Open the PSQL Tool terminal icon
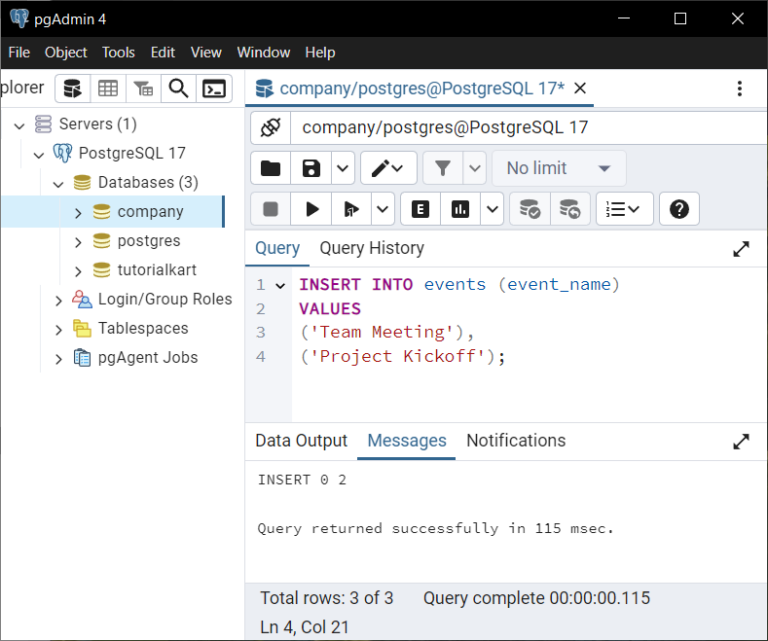The image size is (768, 641). click(214, 88)
